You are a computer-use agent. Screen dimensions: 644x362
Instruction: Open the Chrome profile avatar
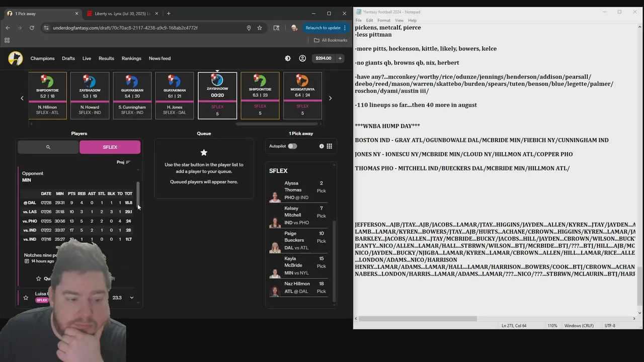294,28
